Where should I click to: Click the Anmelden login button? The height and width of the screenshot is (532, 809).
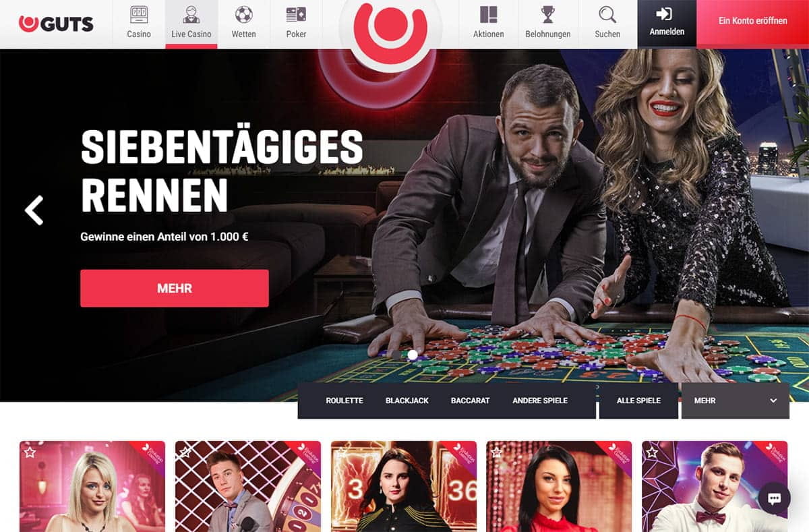(667, 23)
